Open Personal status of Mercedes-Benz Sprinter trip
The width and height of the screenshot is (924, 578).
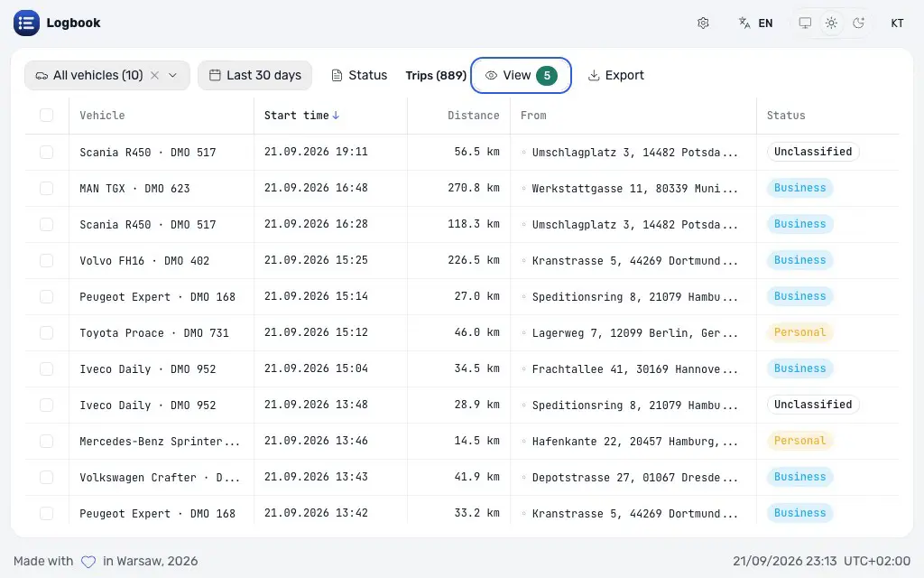pos(799,441)
